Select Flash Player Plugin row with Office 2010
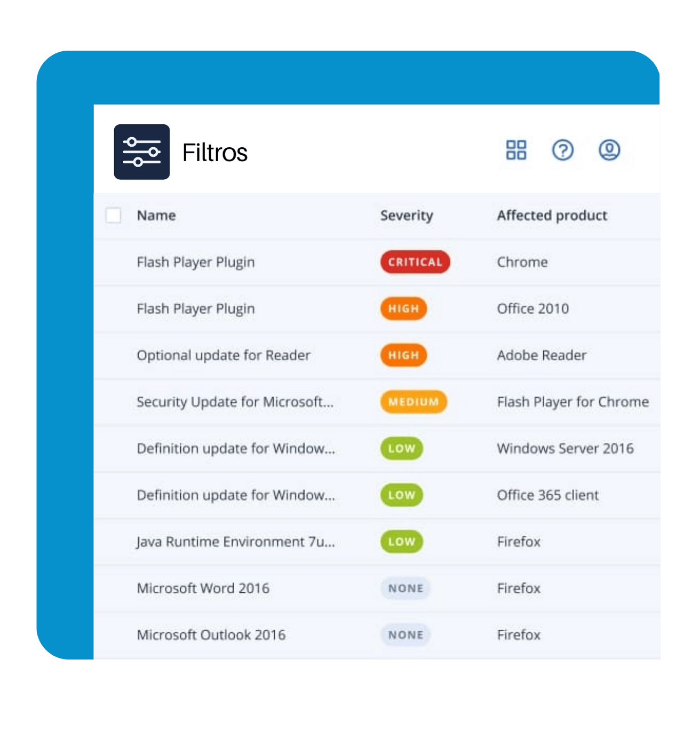The width and height of the screenshot is (700, 747). [377, 308]
